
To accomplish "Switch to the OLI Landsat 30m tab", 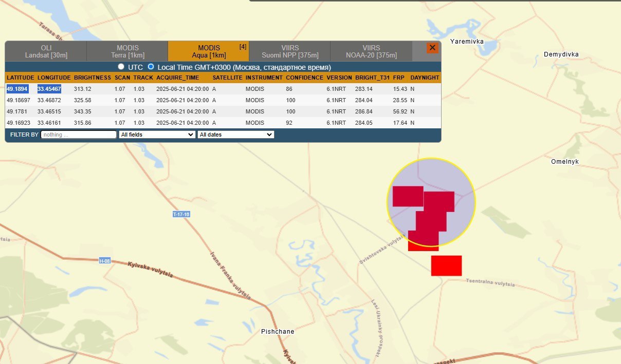I will click(x=46, y=51).
